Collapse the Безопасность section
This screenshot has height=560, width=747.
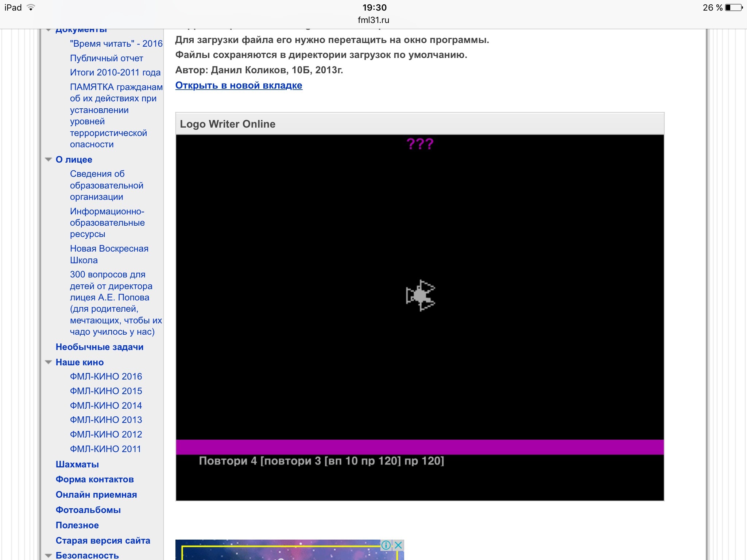point(48,556)
